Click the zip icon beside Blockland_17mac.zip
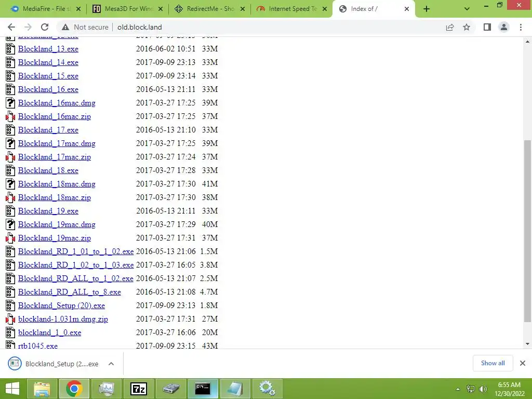 (10, 157)
